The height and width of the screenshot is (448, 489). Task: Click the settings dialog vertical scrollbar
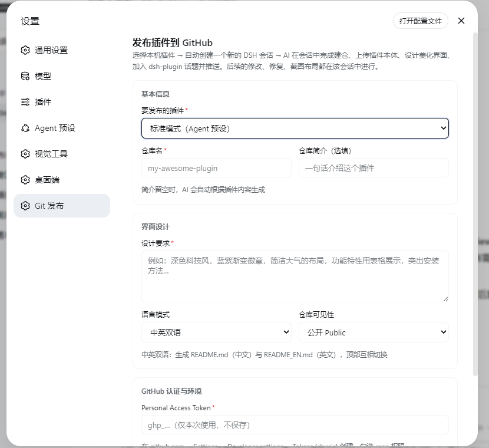click(x=475, y=205)
